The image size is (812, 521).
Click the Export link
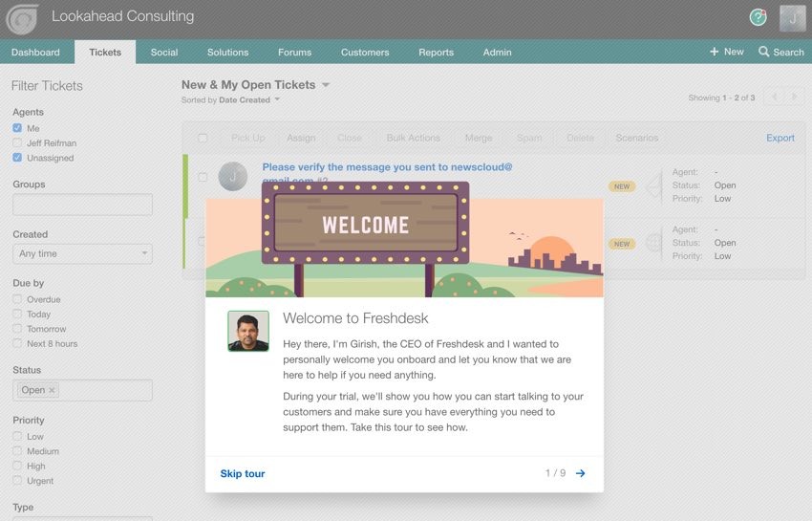[780, 138]
